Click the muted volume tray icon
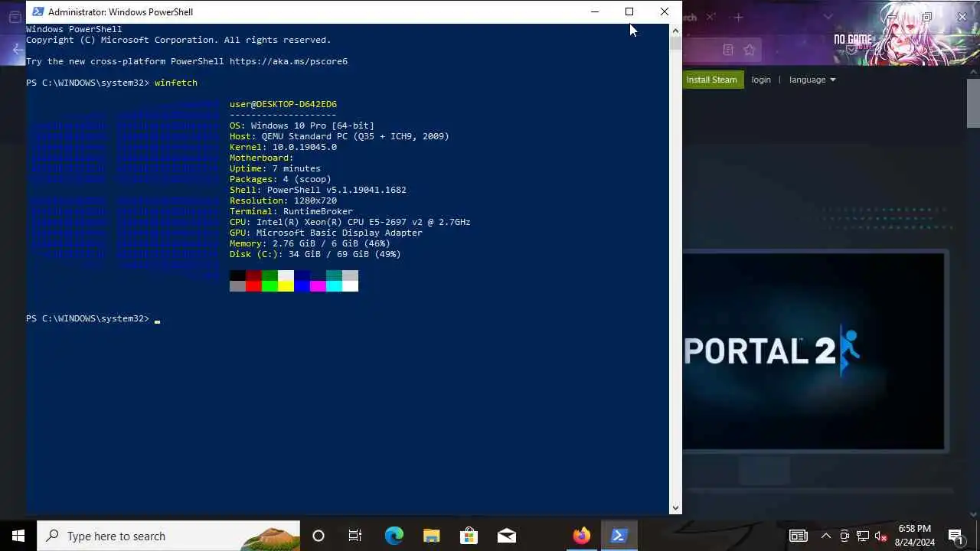The width and height of the screenshot is (980, 551). pos(881,536)
